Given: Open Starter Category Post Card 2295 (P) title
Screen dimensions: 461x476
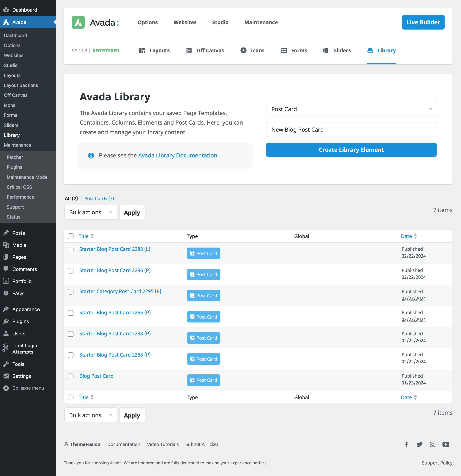Looking at the screenshot, I should point(120,291).
